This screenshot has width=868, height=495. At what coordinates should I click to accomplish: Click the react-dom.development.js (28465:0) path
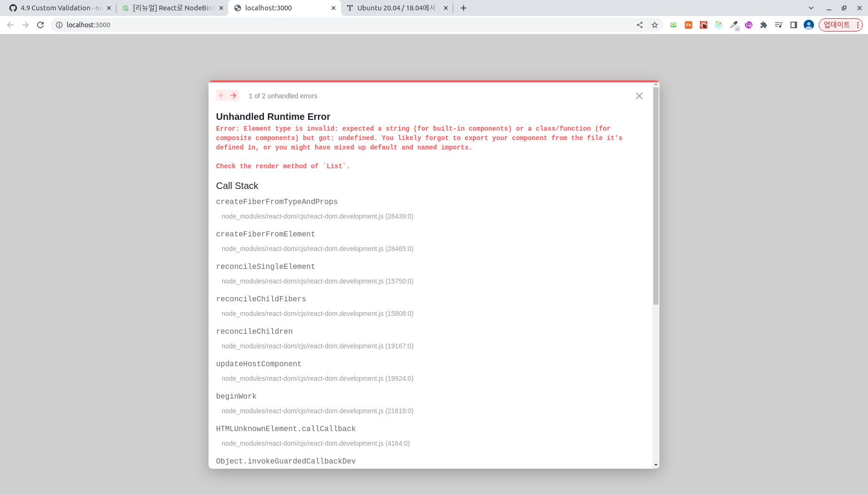coord(318,249)
